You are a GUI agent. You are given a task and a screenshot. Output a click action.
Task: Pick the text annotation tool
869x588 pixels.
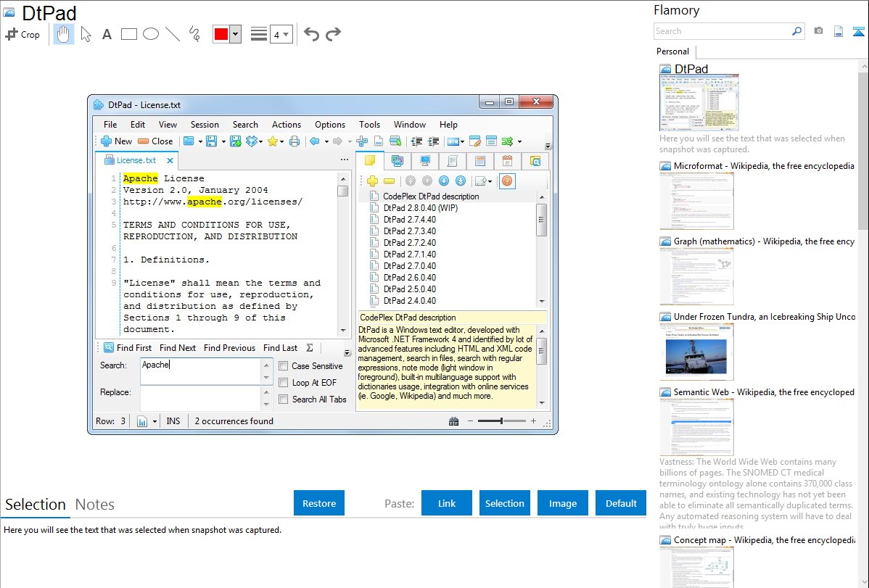[107, 34]
